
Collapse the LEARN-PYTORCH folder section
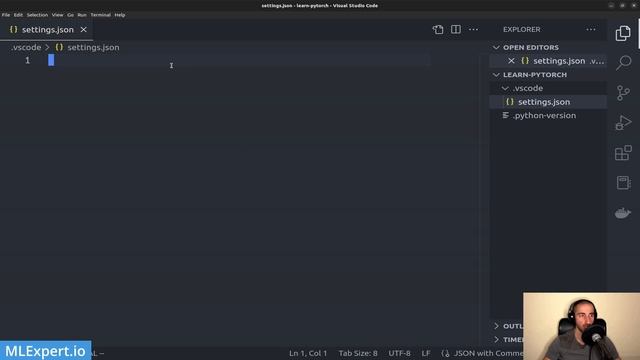[x=548, y=75]
